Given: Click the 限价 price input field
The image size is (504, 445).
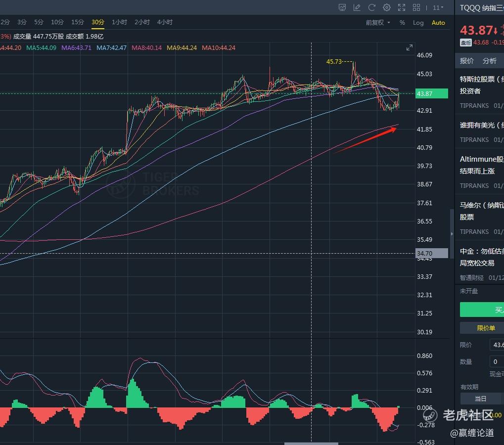Looking at the screenshot, I should pyautogui.click(x=497, y=345).
